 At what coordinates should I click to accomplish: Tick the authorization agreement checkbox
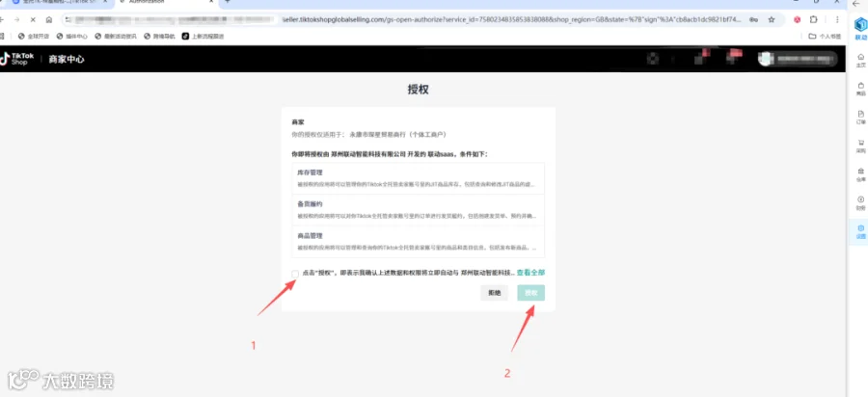(295, 274)
